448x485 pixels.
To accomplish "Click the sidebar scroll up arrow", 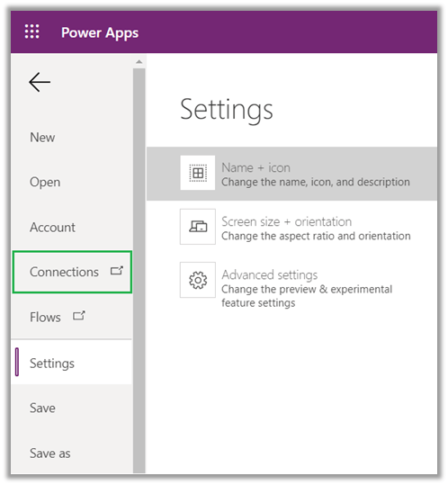I will click(139, 62).
